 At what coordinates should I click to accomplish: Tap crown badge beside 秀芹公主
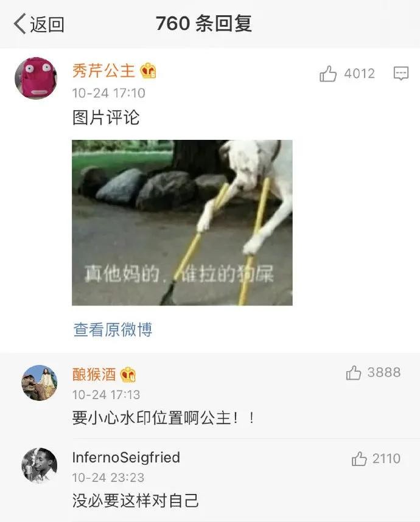(x=148, y=71)
